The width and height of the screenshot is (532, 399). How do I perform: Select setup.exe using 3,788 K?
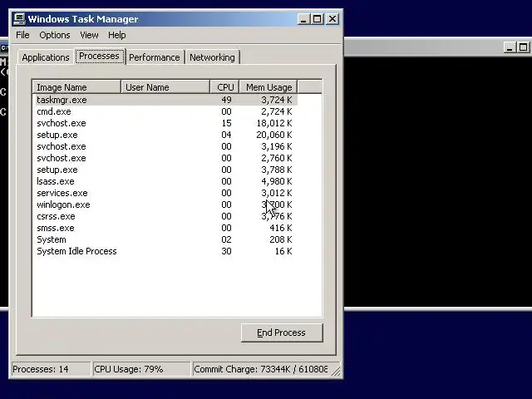(x=165, y=170)
